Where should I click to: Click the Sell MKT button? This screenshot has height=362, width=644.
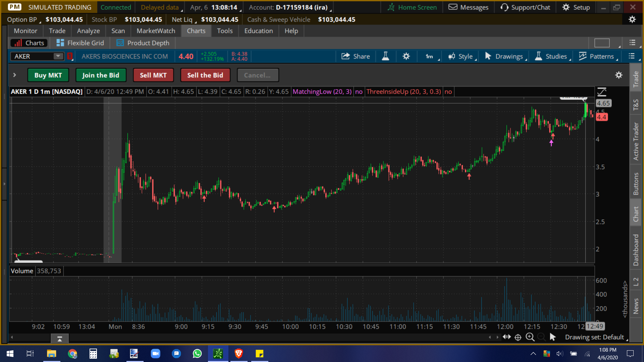[x=153, y=75]
